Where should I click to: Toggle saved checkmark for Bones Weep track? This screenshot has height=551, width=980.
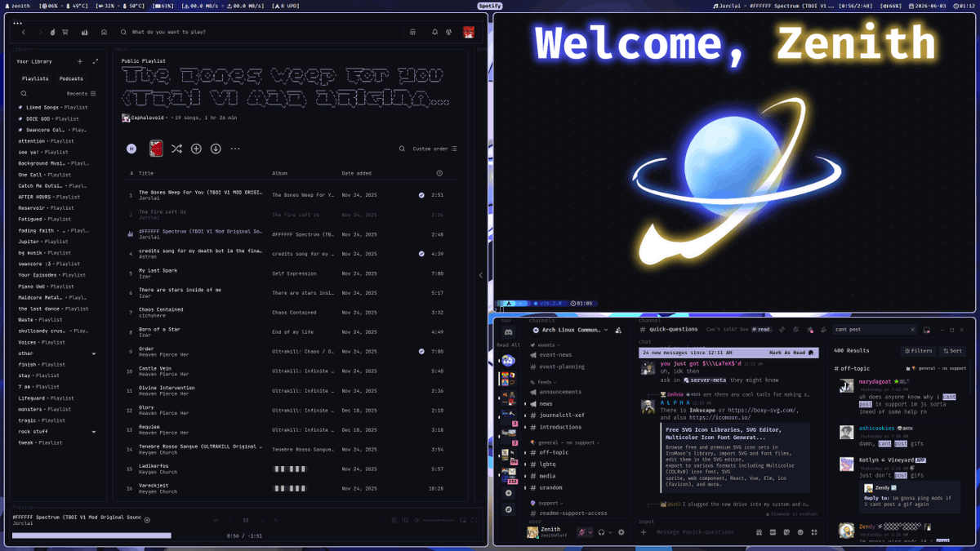coord(421,195)
